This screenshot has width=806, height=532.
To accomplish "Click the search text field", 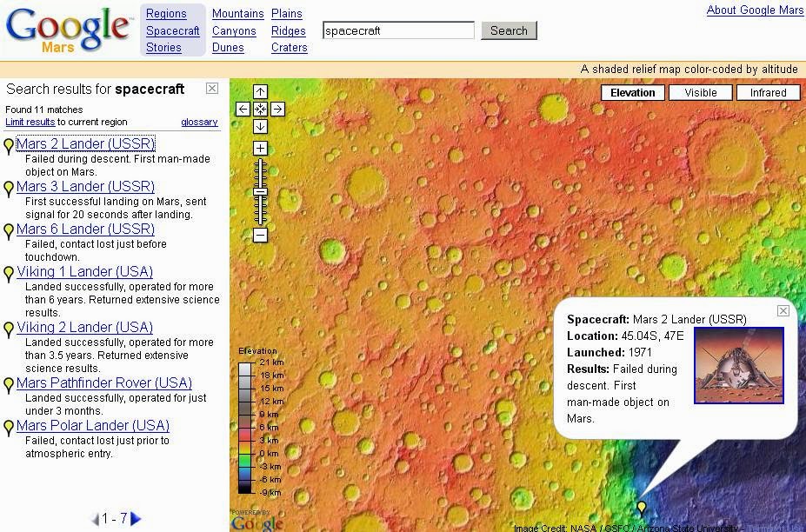I will click(398, 30).
